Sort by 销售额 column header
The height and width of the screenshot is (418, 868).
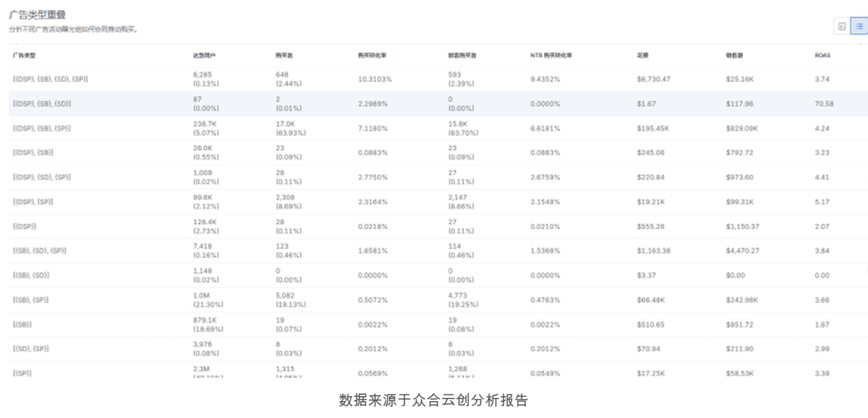[x=735, y=55]
